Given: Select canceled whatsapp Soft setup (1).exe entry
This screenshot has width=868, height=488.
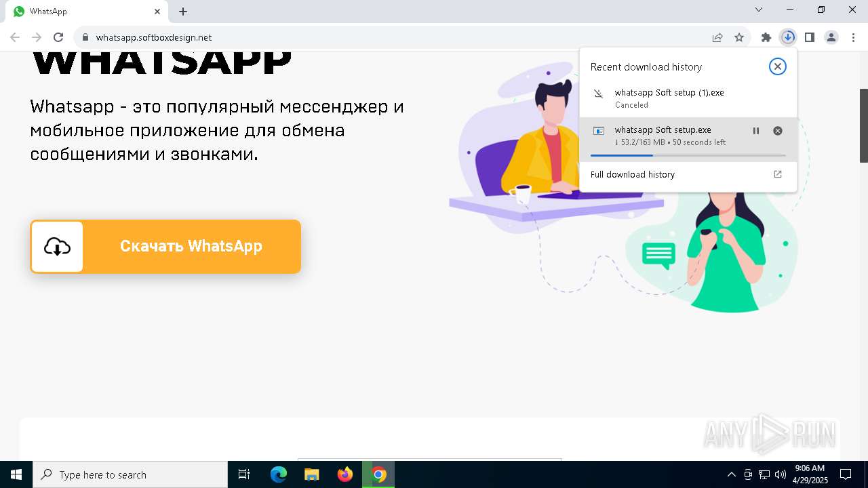Looking at the screenshot, I should point(688,98).
